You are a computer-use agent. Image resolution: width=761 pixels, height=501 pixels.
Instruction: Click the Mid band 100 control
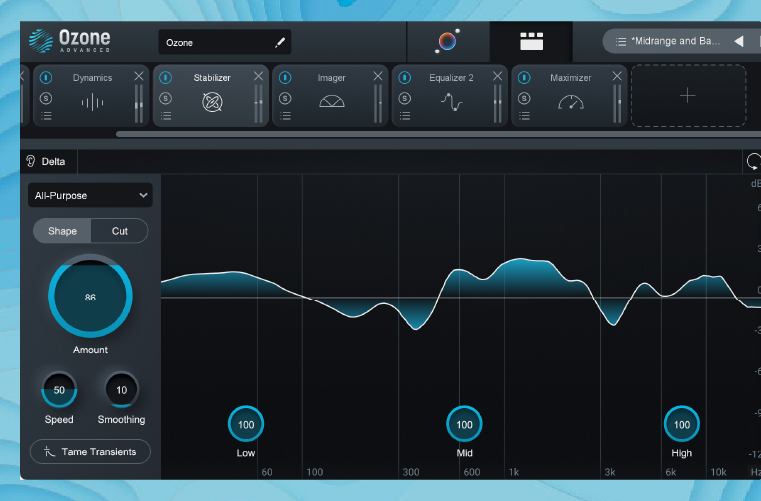pyautogui.click(x=464, y=424)
